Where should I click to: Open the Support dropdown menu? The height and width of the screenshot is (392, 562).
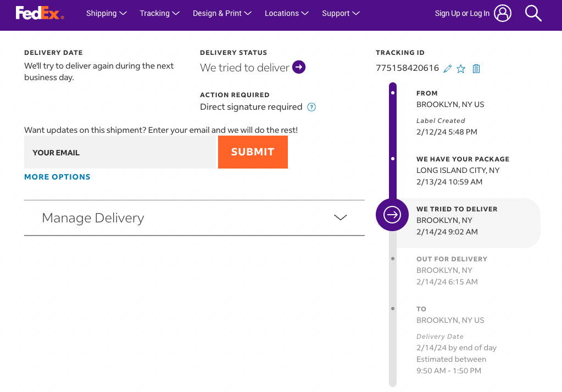341,13
